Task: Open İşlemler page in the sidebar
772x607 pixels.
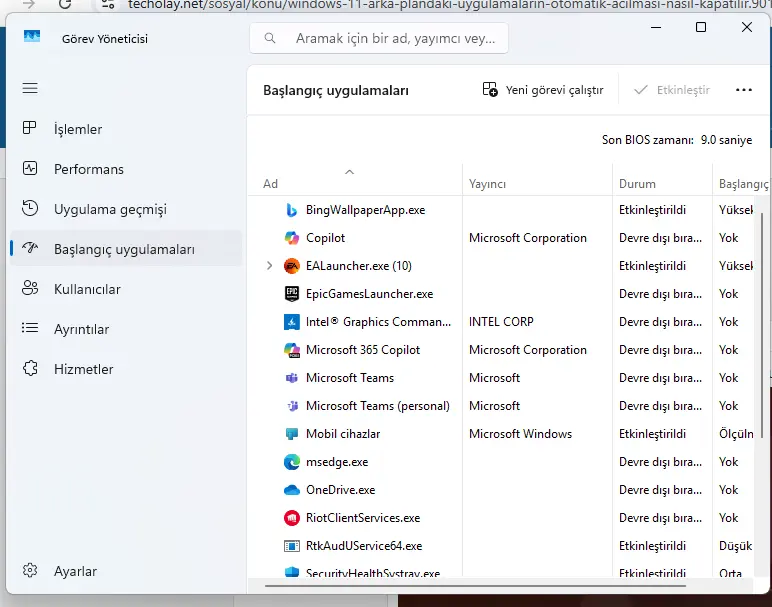Action: tap(126, 129)
